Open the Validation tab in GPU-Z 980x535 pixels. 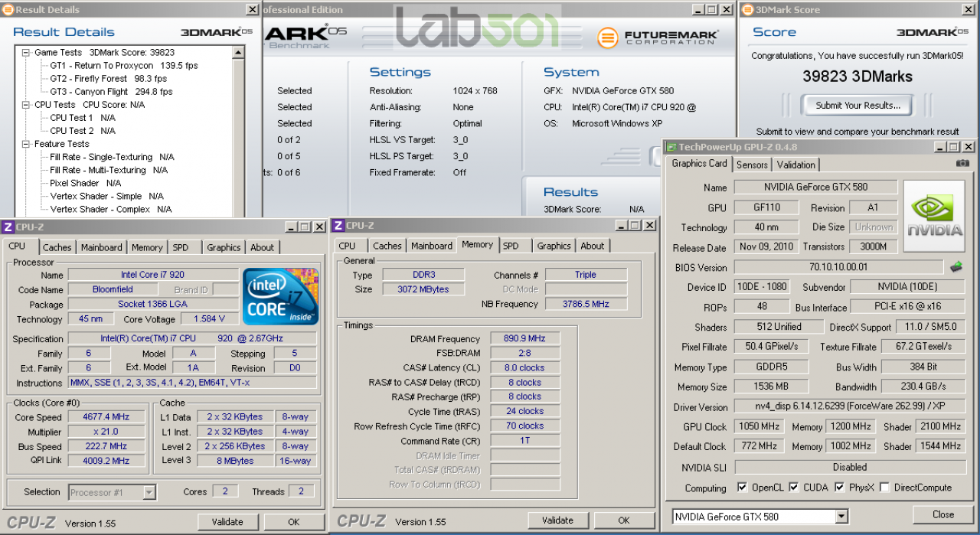(x=796, y=165)
